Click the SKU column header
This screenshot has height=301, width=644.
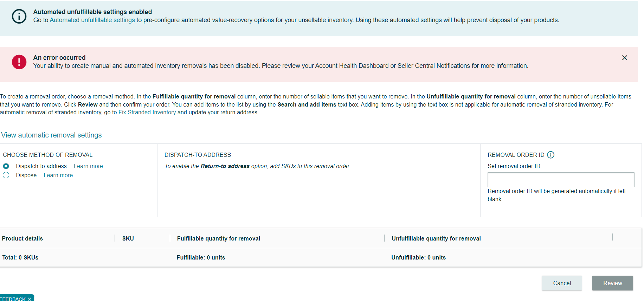pos(128,238)
